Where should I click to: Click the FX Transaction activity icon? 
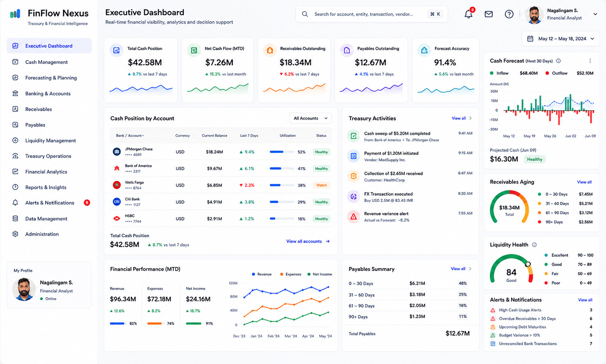pyautogui.click(x=353, y=196)
